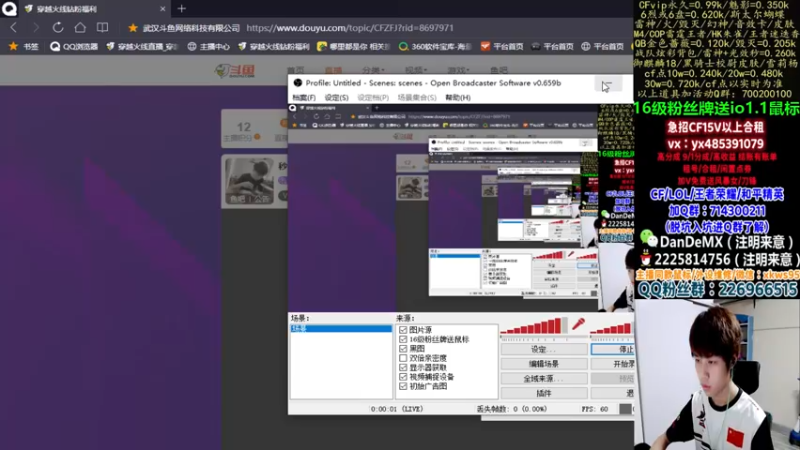Go back with the browser back arrow
Viewport: 800px width, 450px height.
(14, 28)
